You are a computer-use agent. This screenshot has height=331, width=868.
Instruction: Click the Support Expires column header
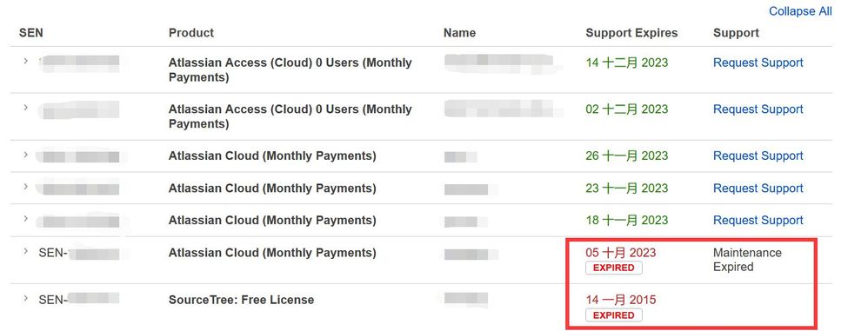click(x=631, y=33)
